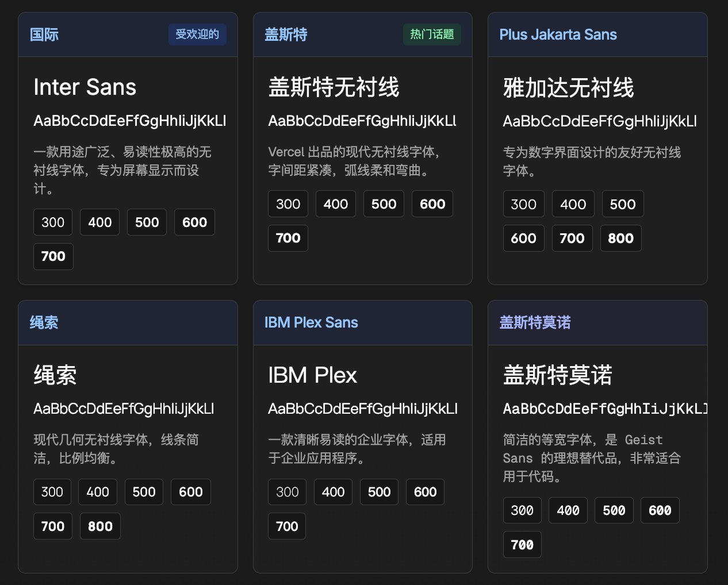Click the 雅加达无衬线 heading

point(568,88)
